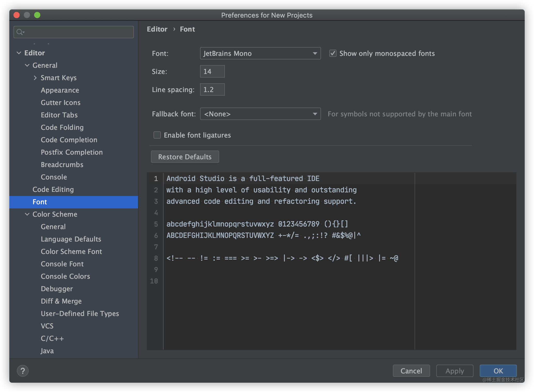The width and height of the screenshot is (534, 392).
Task: Click the help question mark icon
Action: tap(23, 371)
